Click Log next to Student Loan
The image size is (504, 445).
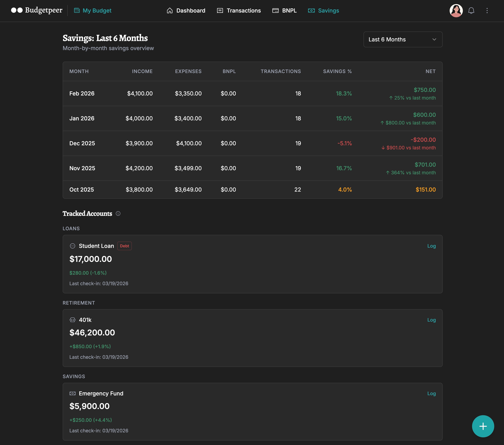(x=431, y=246)
